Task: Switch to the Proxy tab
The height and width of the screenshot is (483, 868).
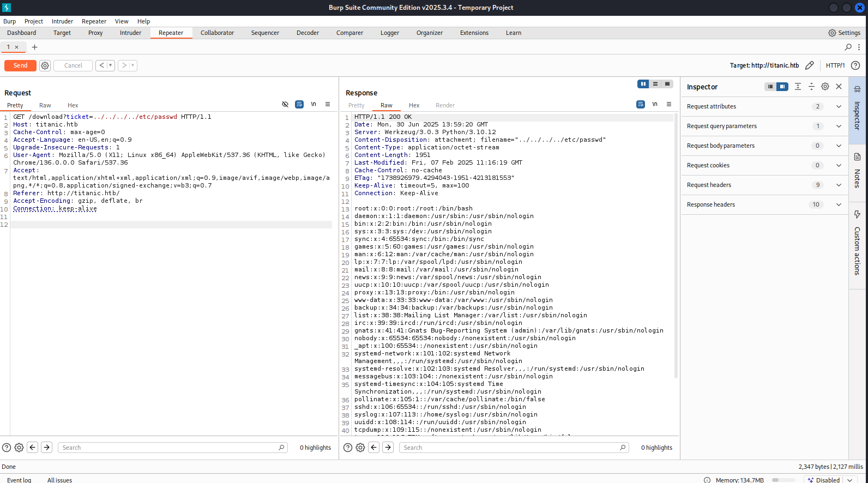Action: pos(95,33)
